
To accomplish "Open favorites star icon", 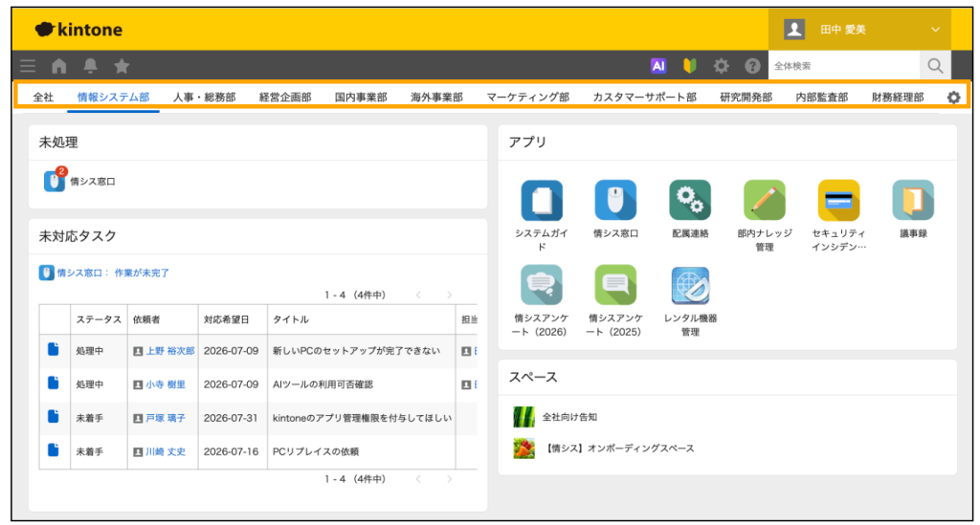I will 122,66.
